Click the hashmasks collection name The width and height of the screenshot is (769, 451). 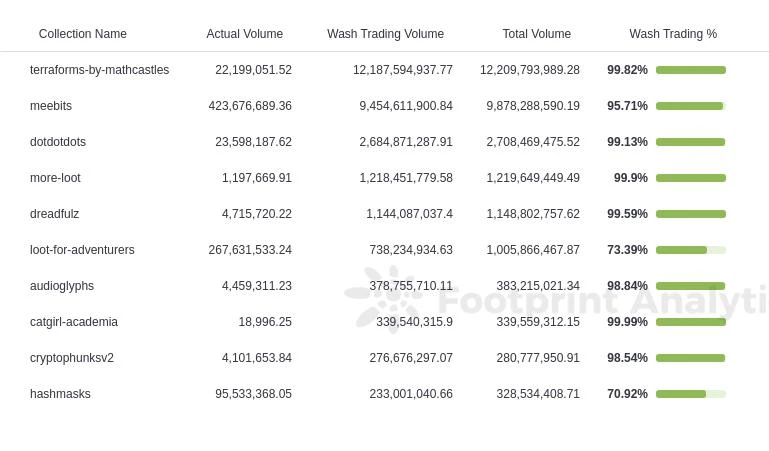[60, 394]
